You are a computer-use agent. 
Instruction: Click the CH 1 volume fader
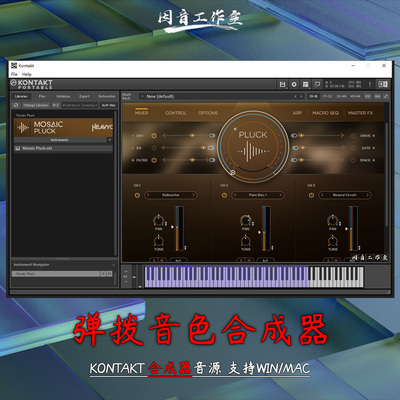click(178, 228)
